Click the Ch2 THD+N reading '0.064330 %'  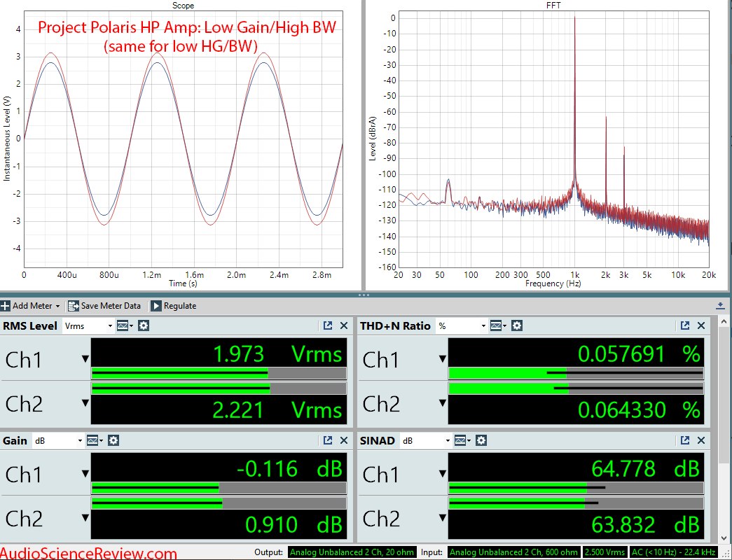click(639, 410)
